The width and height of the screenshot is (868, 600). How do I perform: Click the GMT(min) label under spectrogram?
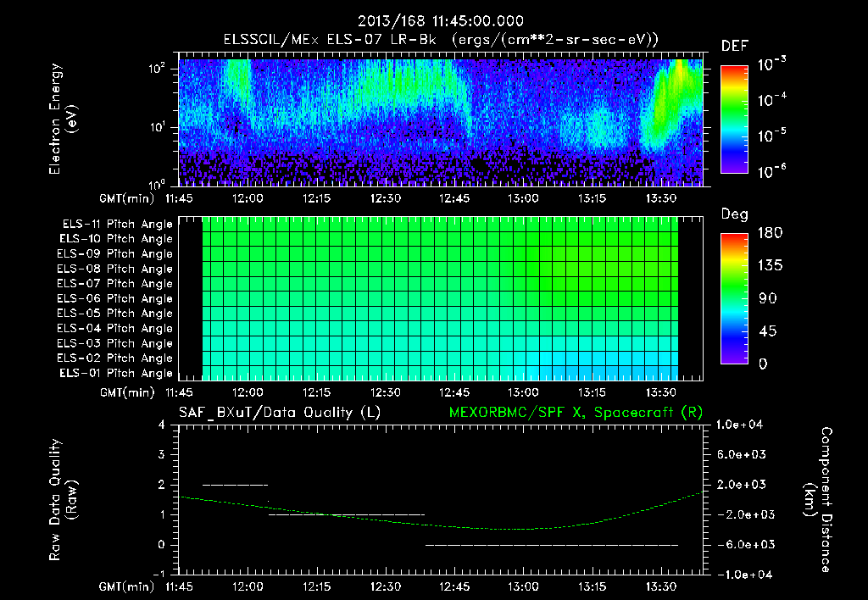tap(127, 198)
